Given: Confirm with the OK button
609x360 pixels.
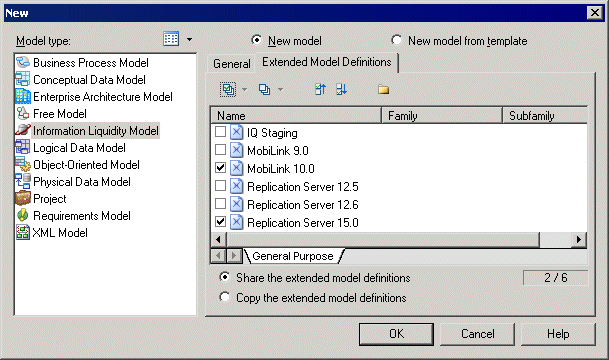Looking at the screenshot, I should tap(396, 334).
